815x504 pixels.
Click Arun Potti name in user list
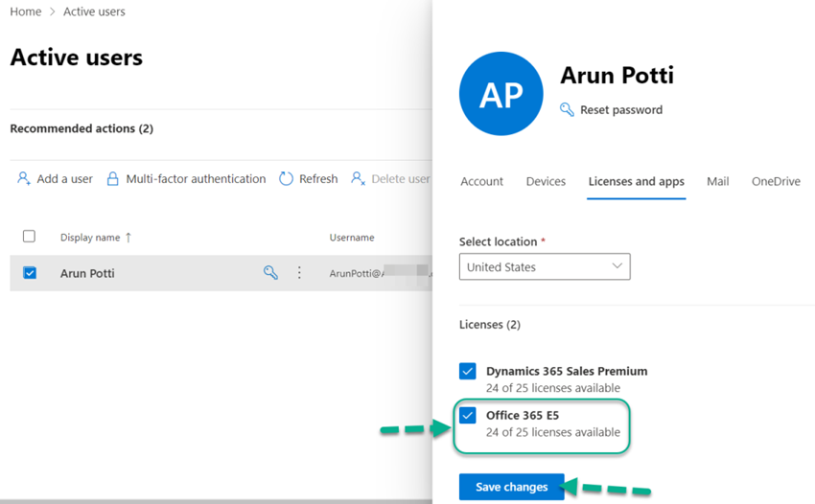(x=87, y=273)
